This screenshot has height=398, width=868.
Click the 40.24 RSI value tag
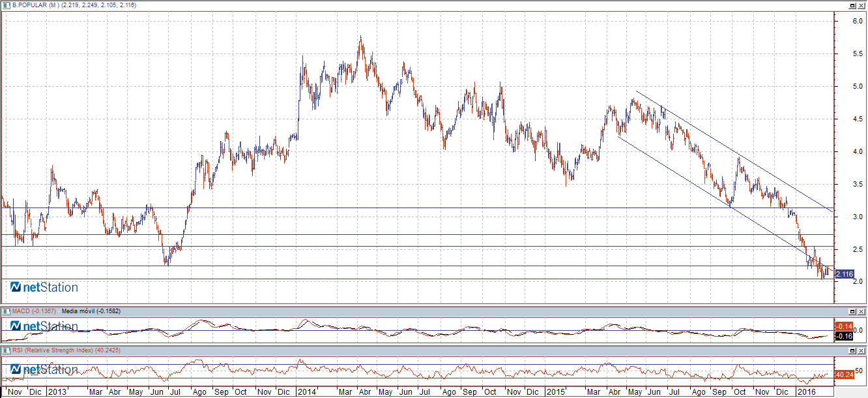(x=844, y=375)
